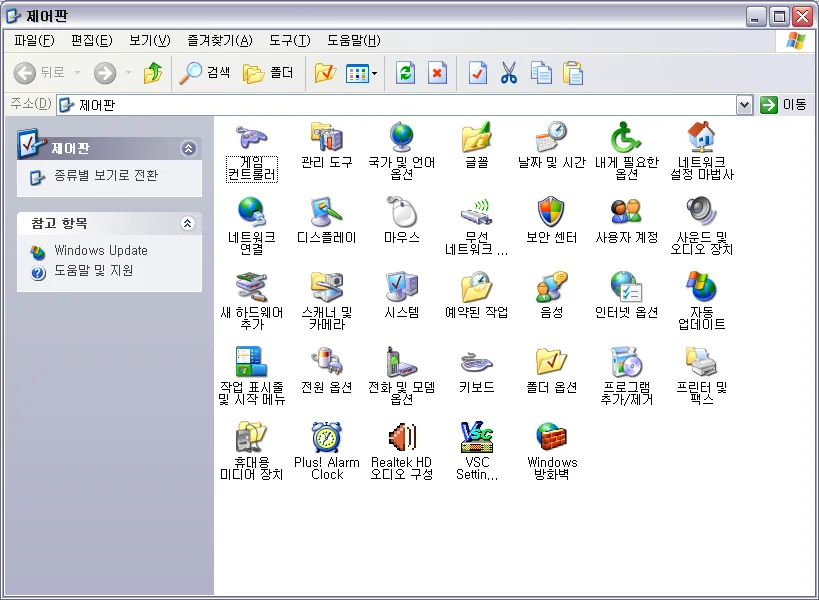Open 전화 및 모뎀 옵션 icon

pos(402,362)
